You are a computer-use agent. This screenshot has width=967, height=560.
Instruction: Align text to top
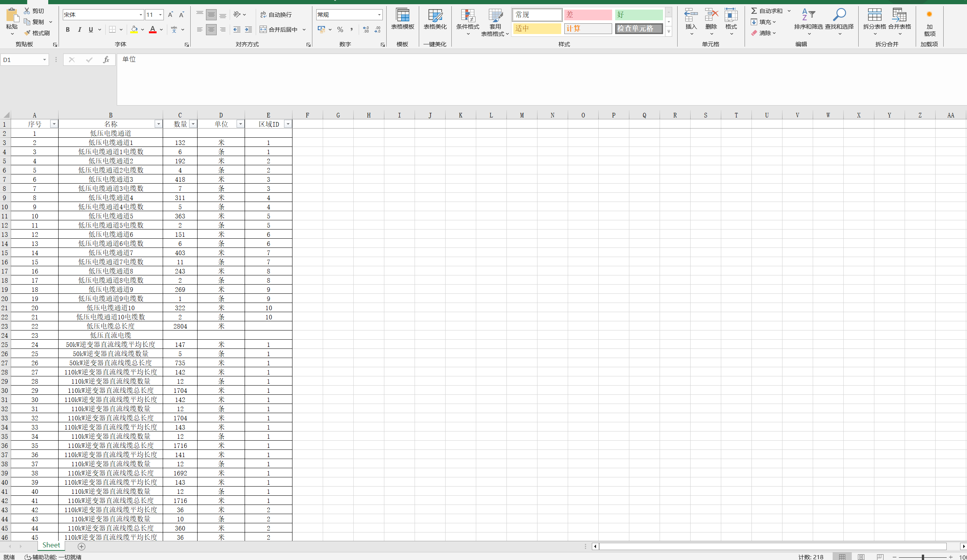(199, 15)
